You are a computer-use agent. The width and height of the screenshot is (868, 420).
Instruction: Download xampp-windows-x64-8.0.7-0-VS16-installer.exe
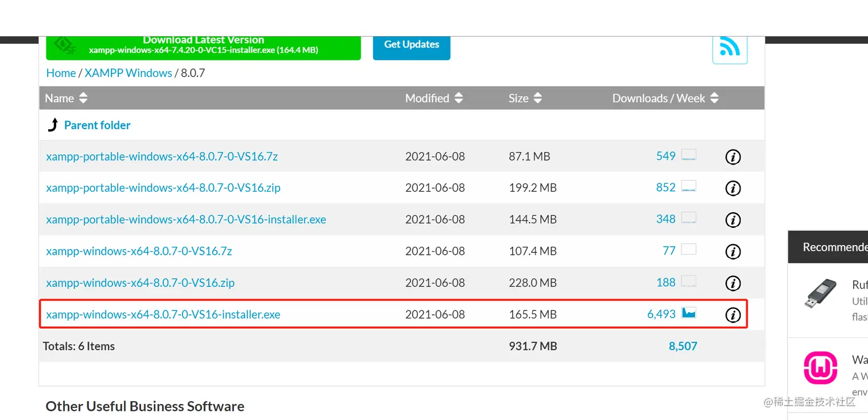163,314
